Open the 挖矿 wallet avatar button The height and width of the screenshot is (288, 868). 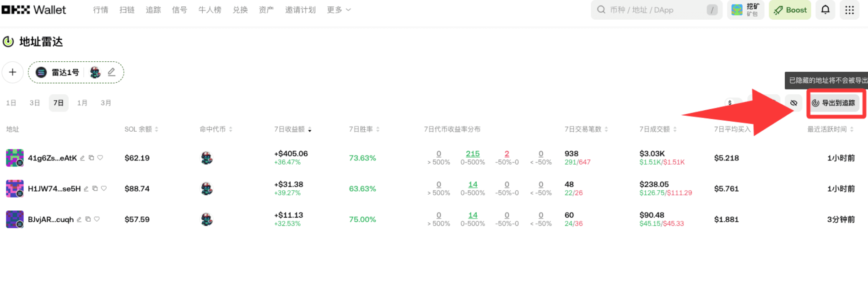point(745,10)
